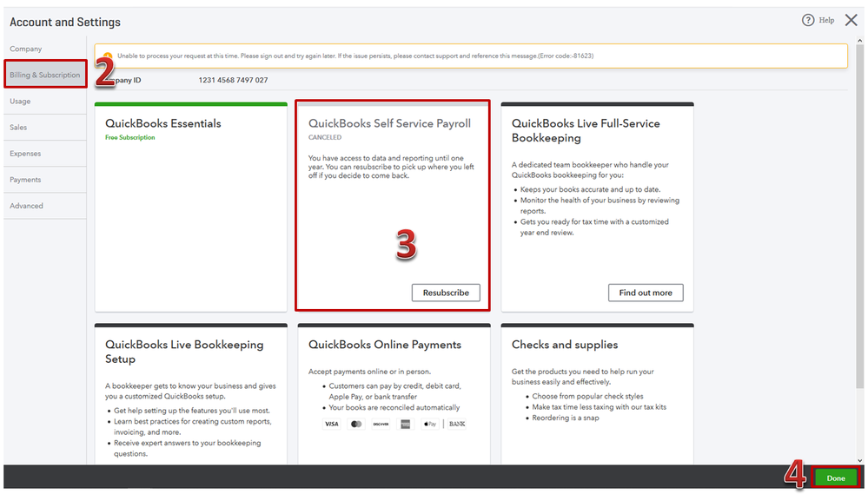
Task: Select the Payments tab
Action: click(x=25, y=180)
